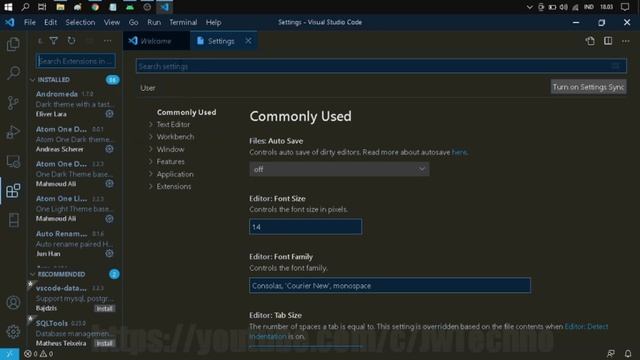Select the User settings tab

click(148, 88)
